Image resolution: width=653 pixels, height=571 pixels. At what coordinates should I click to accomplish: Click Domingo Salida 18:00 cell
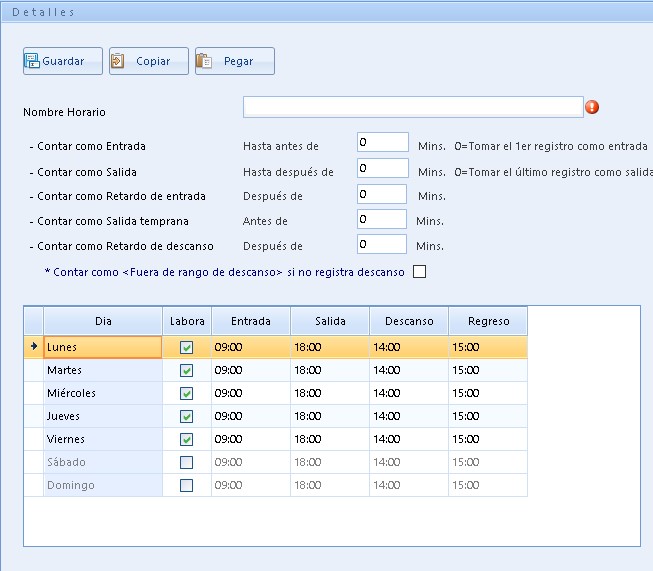[330, 485]
